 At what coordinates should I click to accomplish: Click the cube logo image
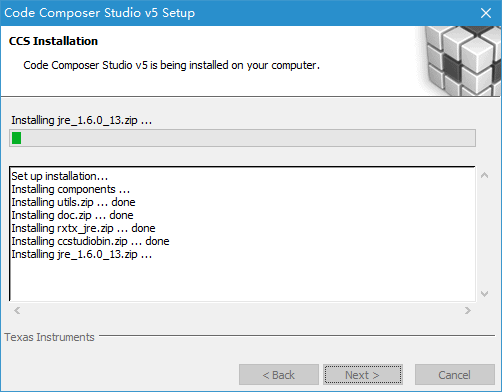[458, 61]
